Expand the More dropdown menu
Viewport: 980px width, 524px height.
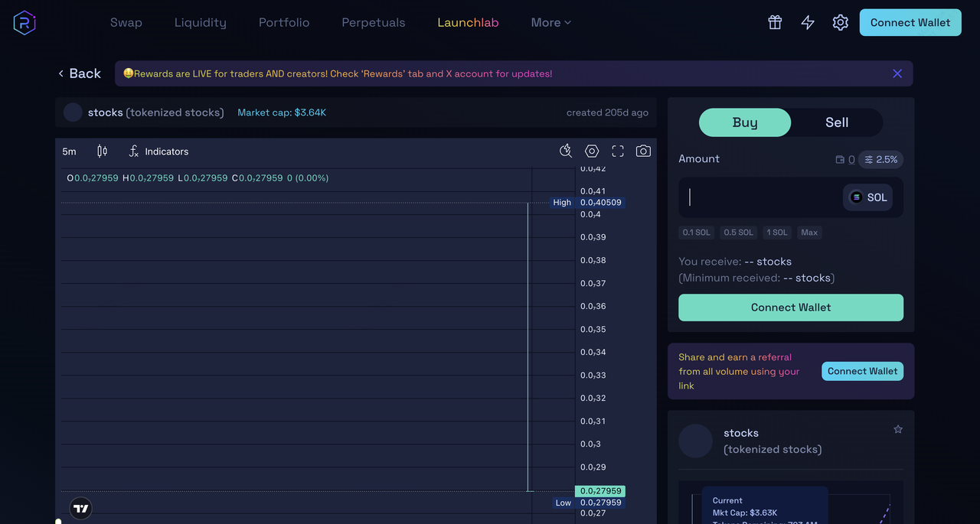(550, 23)
